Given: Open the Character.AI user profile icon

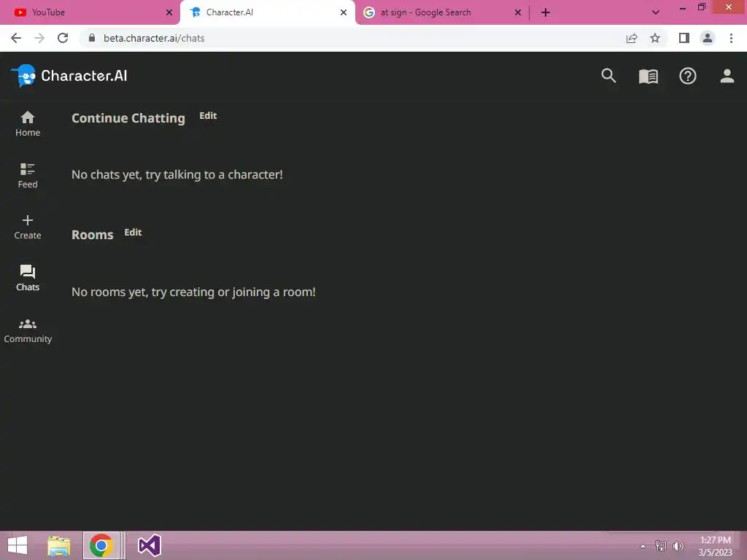Looking at the screenshot, I should click(727, 76).
